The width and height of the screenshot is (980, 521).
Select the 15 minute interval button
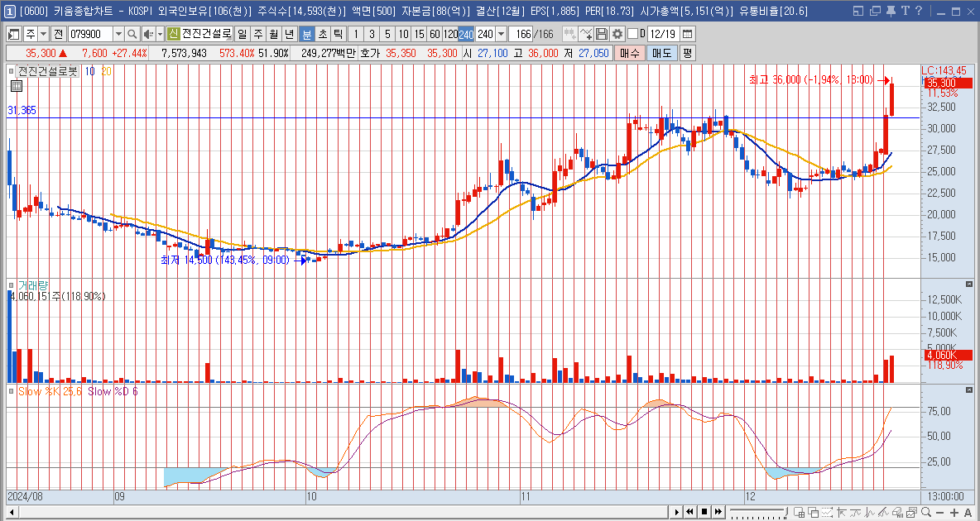coord(419,35)
